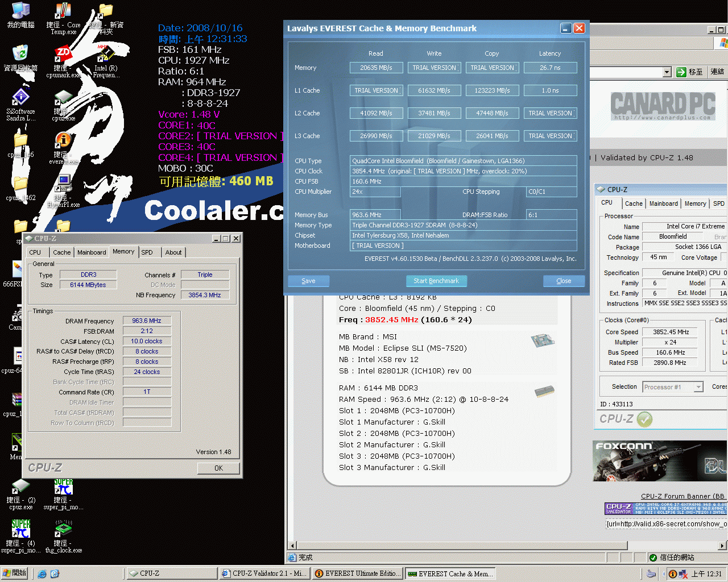This screenshot has width=728, height=582.
Task: Select Memory tab in CPU-Z window
Action: click(123, 251)
